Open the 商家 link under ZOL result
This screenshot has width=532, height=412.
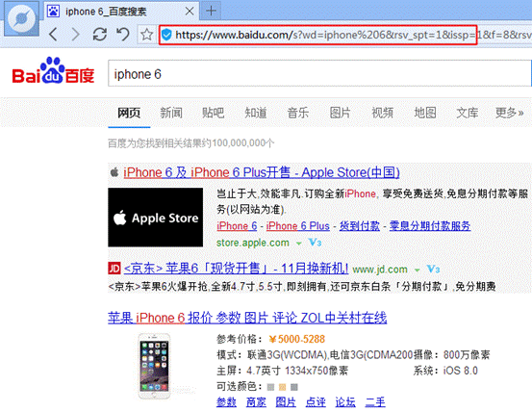coord(256,402)
